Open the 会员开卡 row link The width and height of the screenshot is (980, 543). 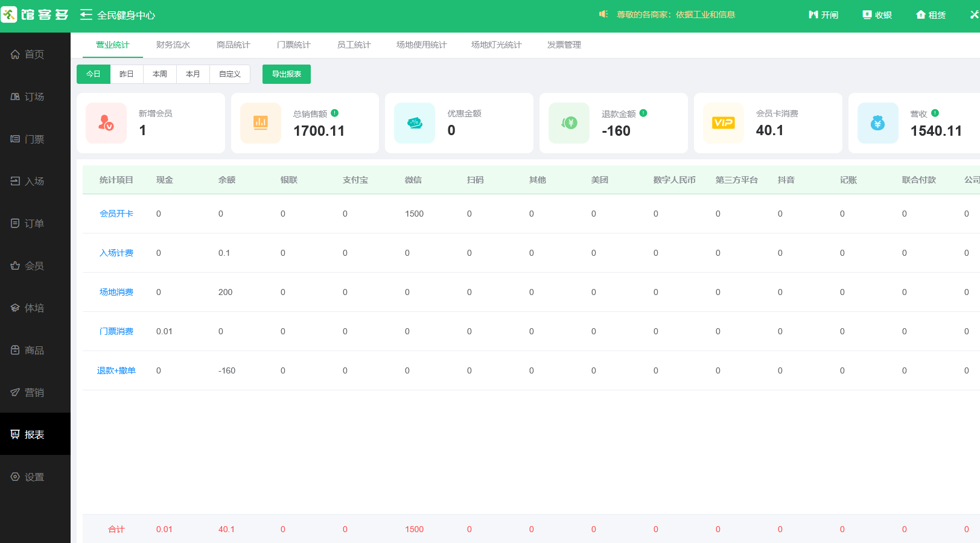pyautogui.click(x=116, y=214)
